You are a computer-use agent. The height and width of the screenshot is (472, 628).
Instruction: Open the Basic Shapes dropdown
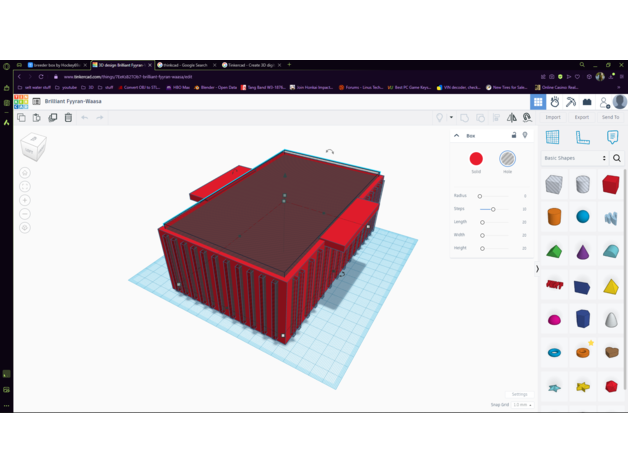575,158
